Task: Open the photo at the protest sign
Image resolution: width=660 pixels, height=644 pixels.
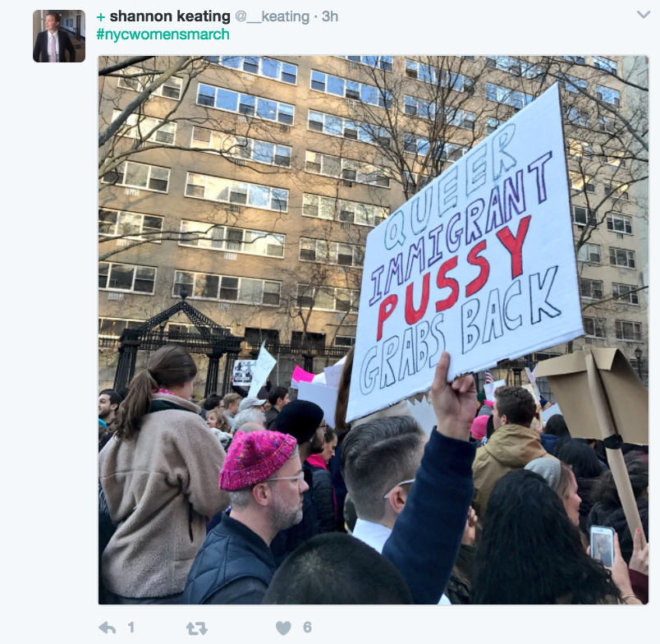Action: (x=463, y=253)
